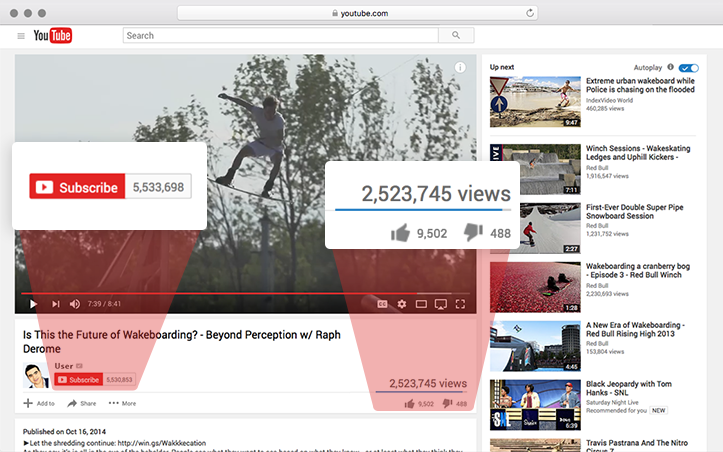Viewport: 723px width, 452px height.
Task: Cast video to TV
Action: (441, 304)
